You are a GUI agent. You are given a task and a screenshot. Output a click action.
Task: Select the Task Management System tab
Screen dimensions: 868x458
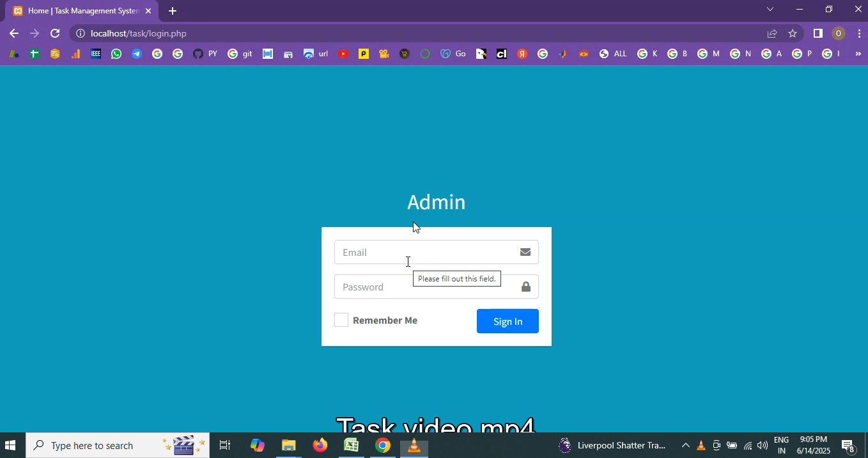83,11
